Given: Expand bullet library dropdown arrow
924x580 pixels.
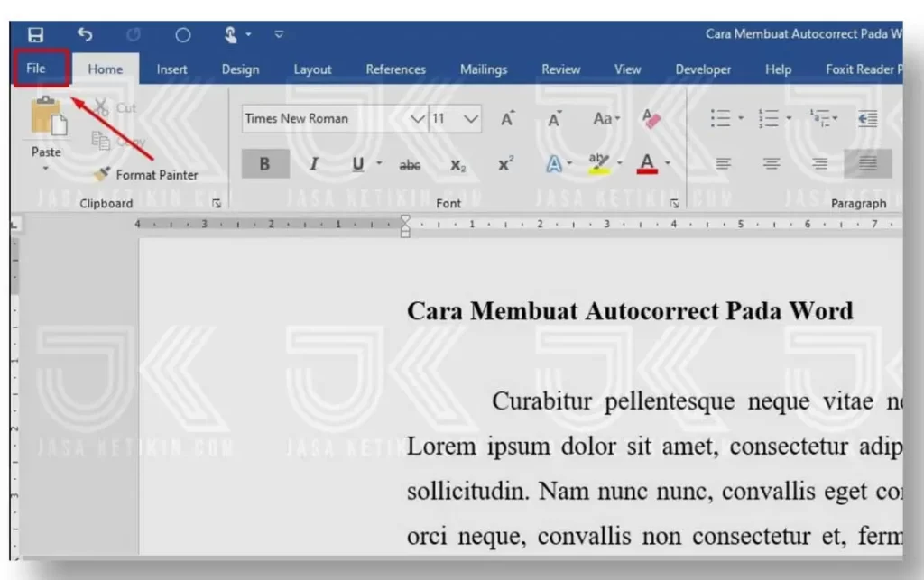Looking at the screenshot, I should click(742, 118).
